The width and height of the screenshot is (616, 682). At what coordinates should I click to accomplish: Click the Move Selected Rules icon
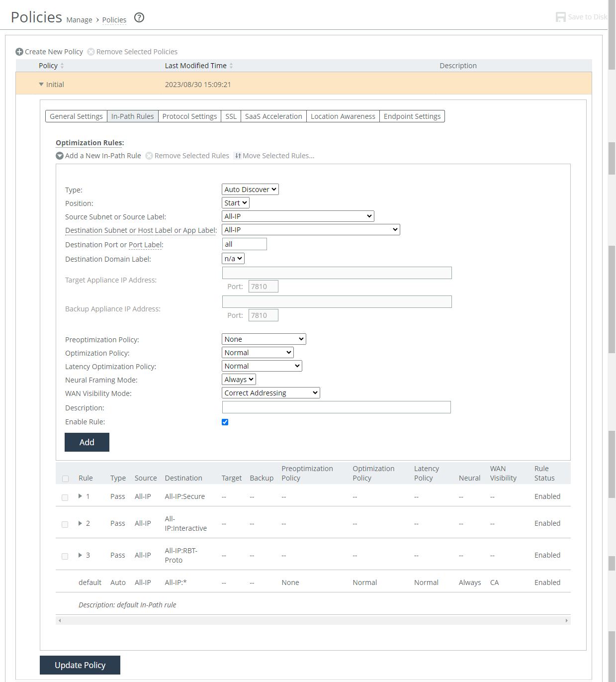click(x=238, y=156)
